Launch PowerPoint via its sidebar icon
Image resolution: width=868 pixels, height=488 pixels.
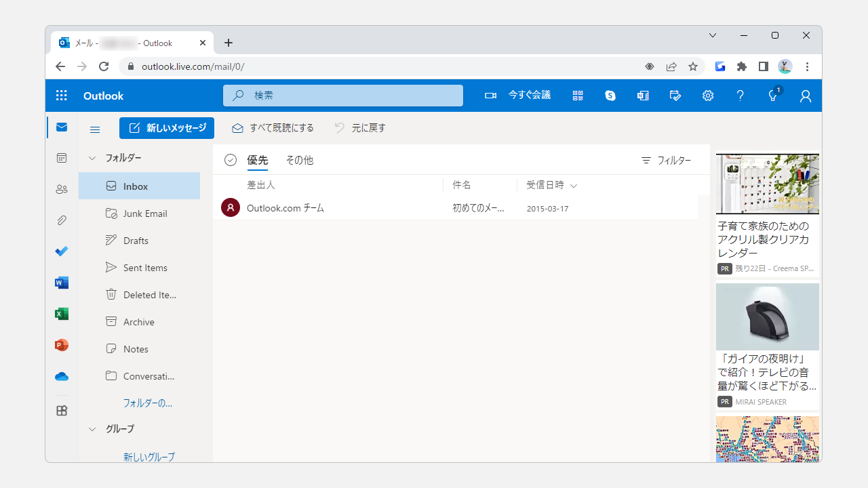pyautogui.click(x=61, y=345)
